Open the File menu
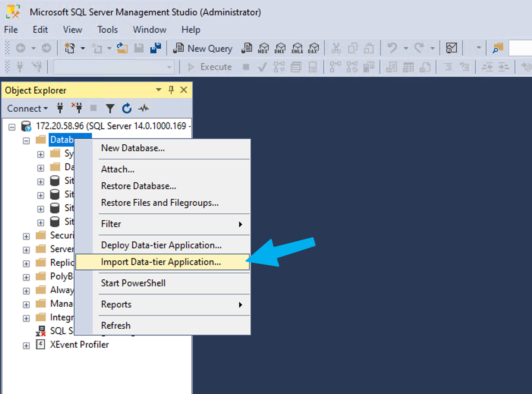 tap(11, 30)
